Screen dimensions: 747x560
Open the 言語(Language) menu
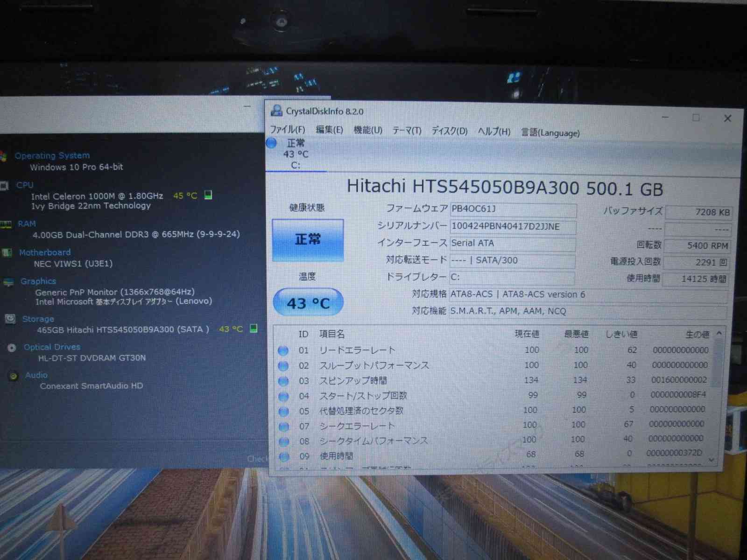550,133
